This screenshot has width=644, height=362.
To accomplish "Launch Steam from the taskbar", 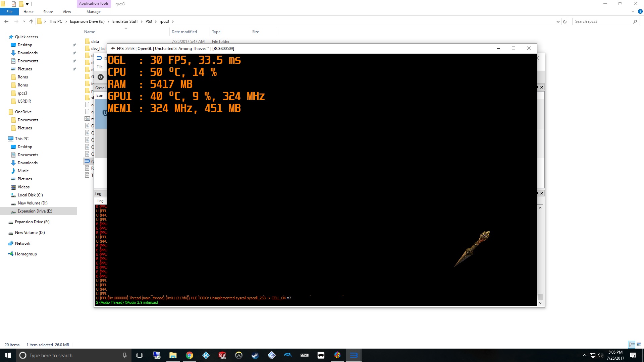I will 255,355.
